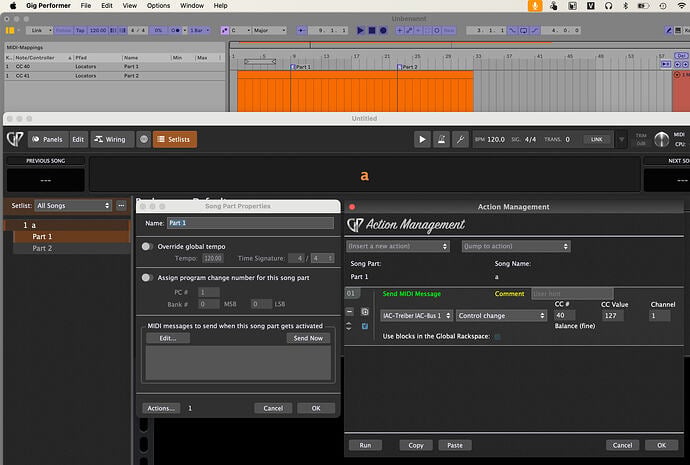Switch to the Wiring view
690x465 pixels.
pyautogui.click(x=110, y=139)
